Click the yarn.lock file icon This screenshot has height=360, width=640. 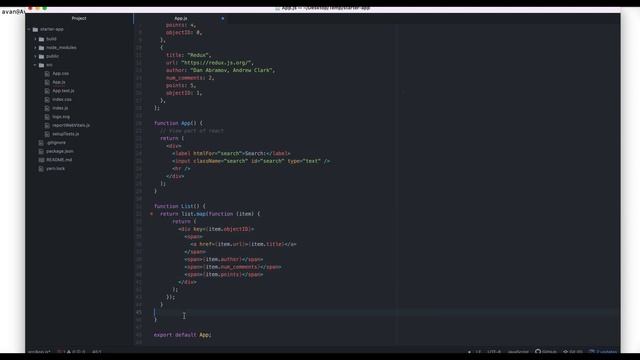point(41,169)
